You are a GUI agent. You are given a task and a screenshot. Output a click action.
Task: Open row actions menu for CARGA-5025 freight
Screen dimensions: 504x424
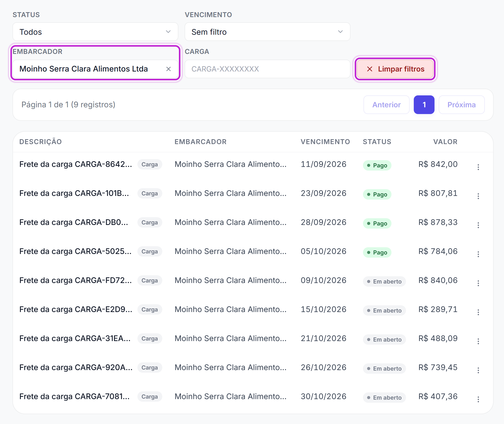point(478,254)
